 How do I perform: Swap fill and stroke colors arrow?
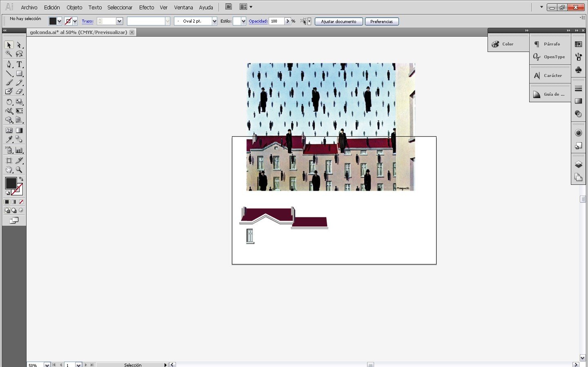point(21,179)
